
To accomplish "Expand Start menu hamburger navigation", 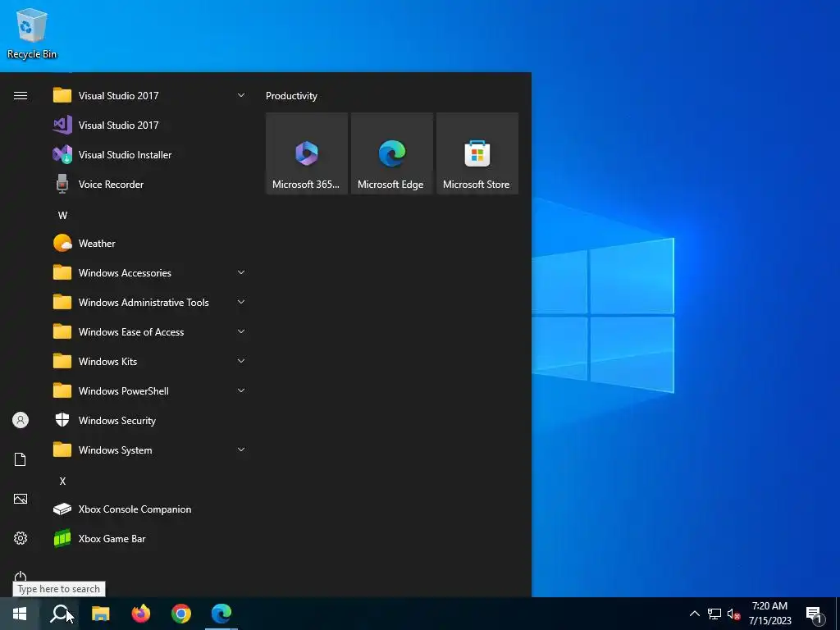I will (x=21, y=96).
